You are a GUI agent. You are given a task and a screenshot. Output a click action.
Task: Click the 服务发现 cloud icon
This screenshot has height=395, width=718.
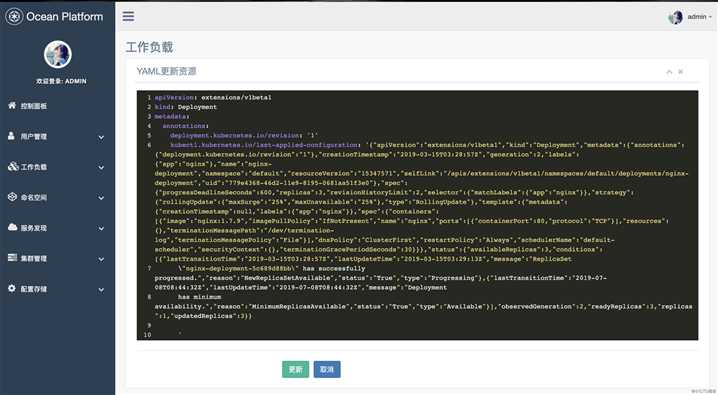pyautogui.click(x=12, y=227)
